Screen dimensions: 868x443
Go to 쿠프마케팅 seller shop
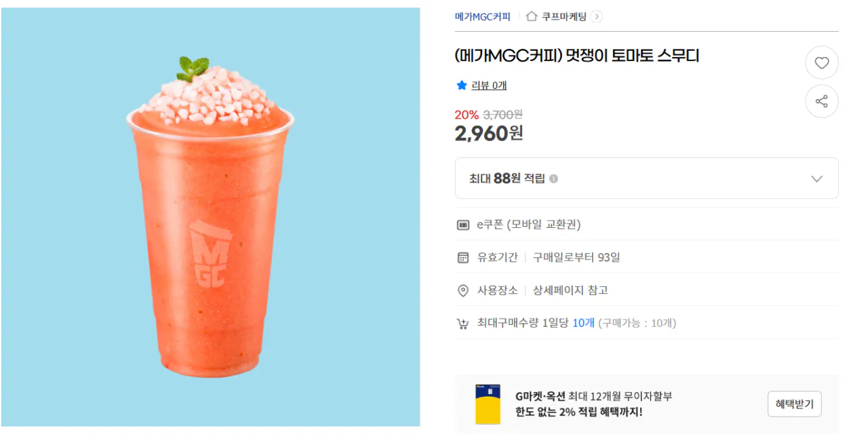pos(564,16)
